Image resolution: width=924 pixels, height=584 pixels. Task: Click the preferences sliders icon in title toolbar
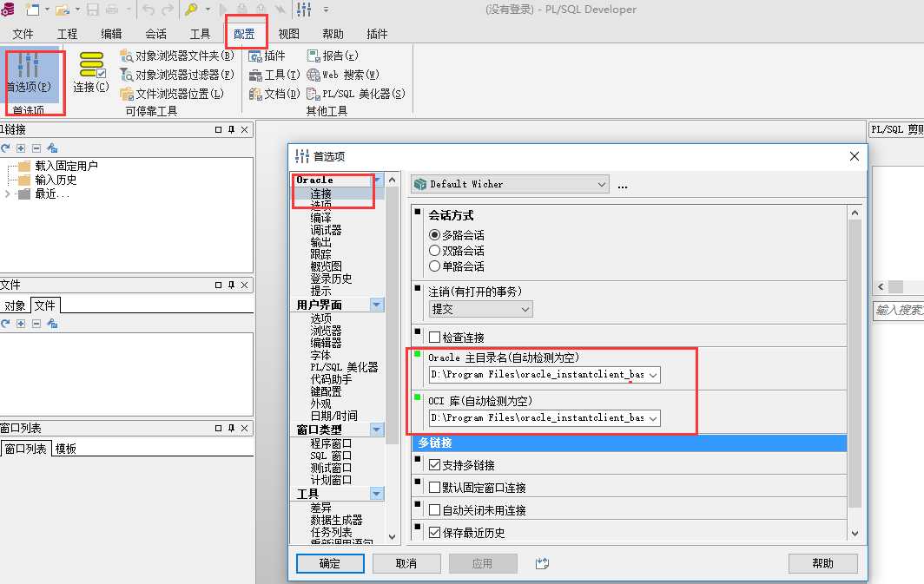303,10
